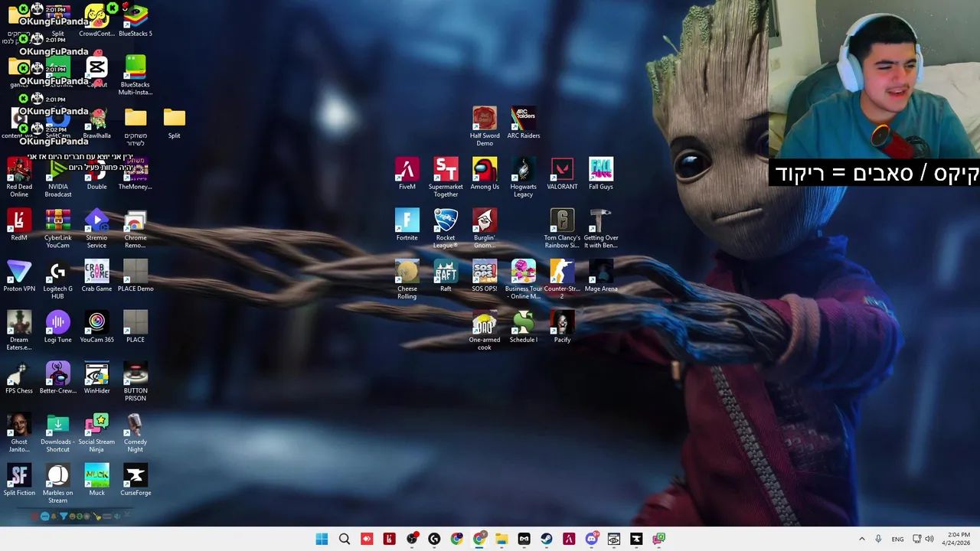This screenshot has width=980, height=551.
Task: Click the Dream Eaters desktop icon
Action: (19, 331)
